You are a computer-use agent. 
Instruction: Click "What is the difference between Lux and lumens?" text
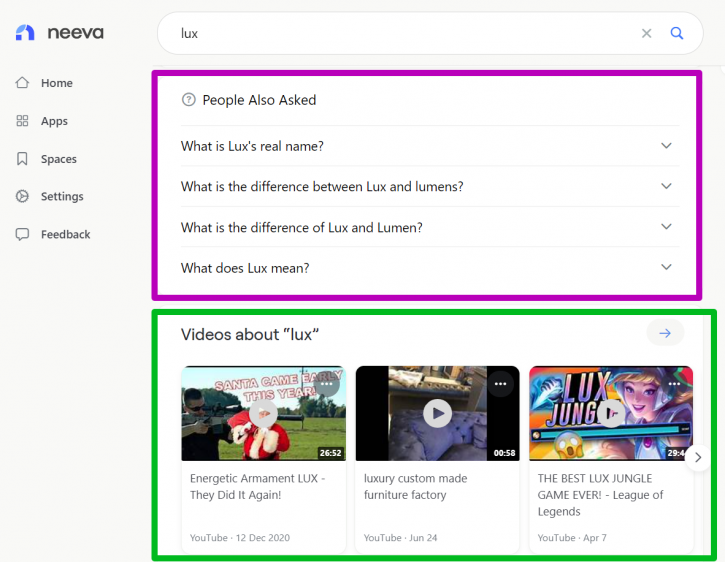(x=322, y=186)
